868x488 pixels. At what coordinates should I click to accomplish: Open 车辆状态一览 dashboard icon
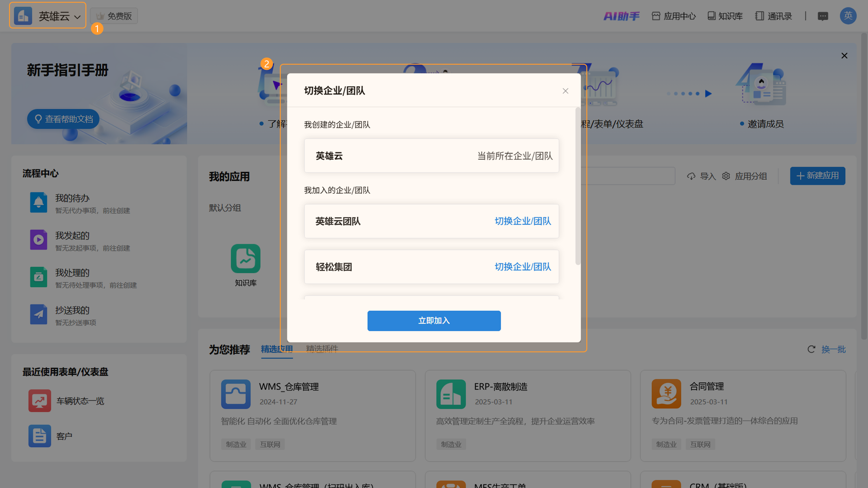click(x=40, y=401)
